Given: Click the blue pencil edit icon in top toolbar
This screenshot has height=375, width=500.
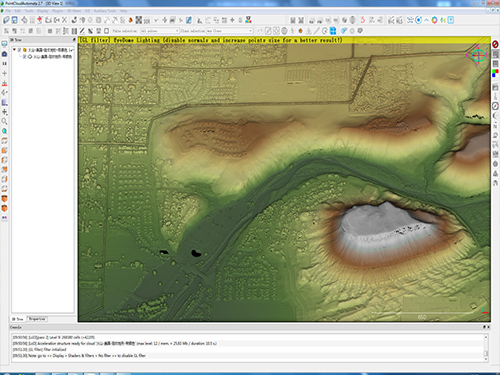Looking at the screenshot, I should [x=189, y=20].
